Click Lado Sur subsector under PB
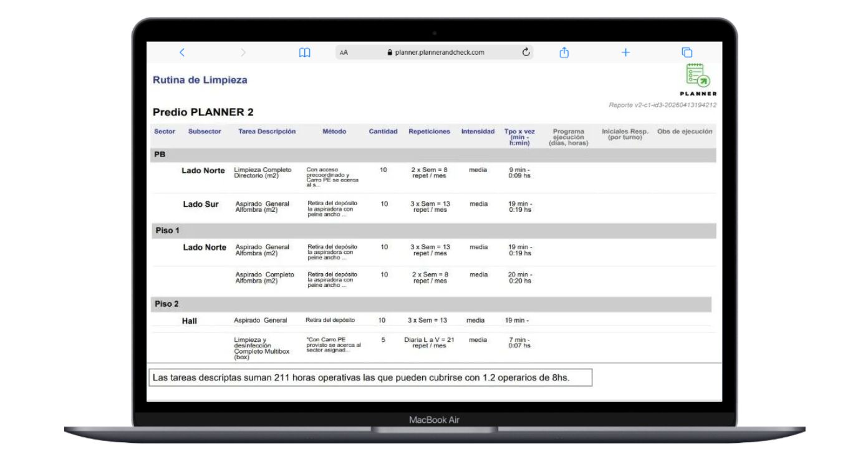The height and width of the screenshot is (469, 868). click(201, 205)
